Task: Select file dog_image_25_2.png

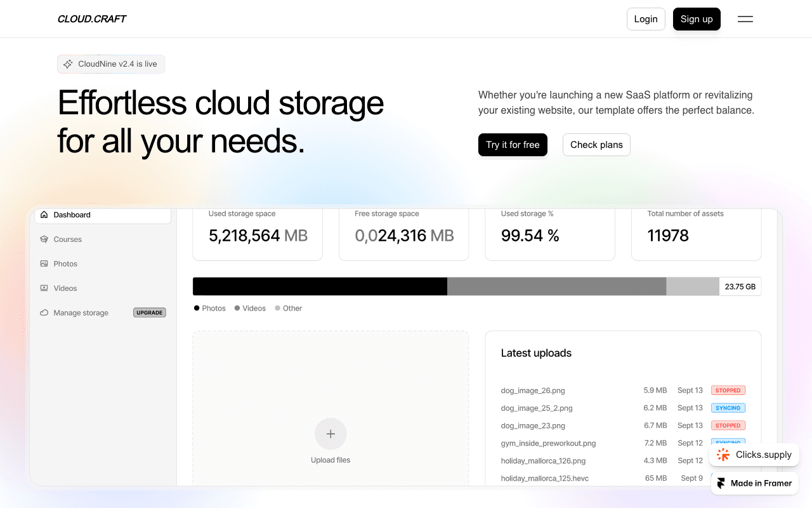Action: [537, 408]
